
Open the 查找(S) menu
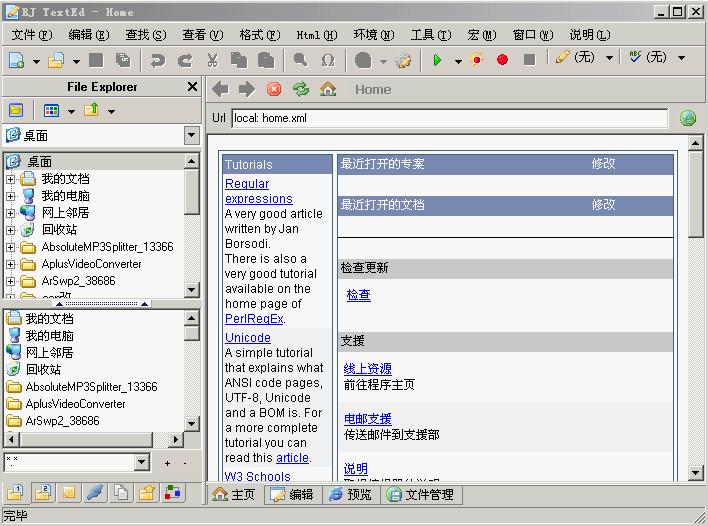145,35
